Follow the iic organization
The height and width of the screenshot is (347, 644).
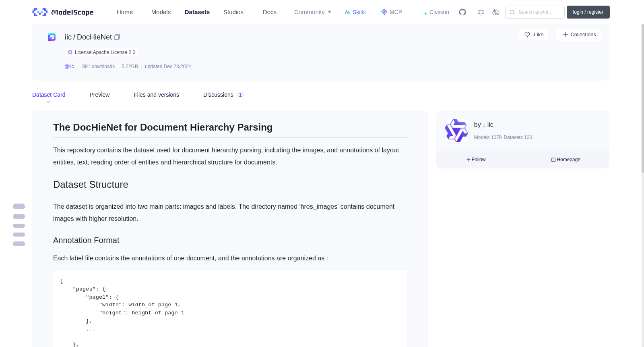click(476, 160)
